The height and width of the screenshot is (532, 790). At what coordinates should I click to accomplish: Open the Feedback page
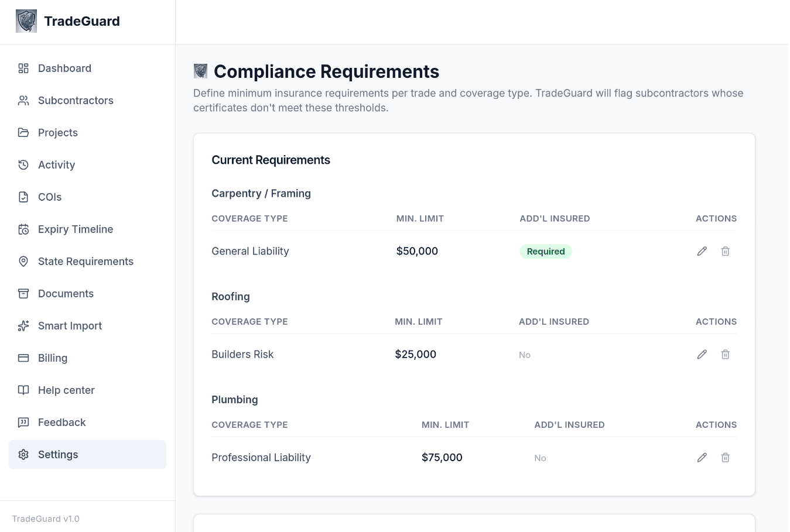tap(87, 423)
